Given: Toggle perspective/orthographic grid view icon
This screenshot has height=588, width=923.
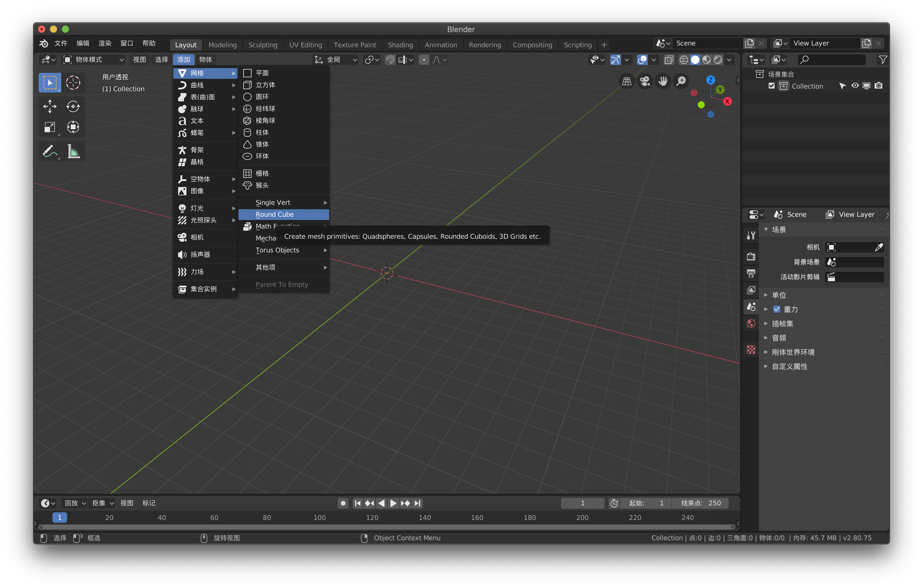Looking at the screenshot, I should tap(627, 81).
